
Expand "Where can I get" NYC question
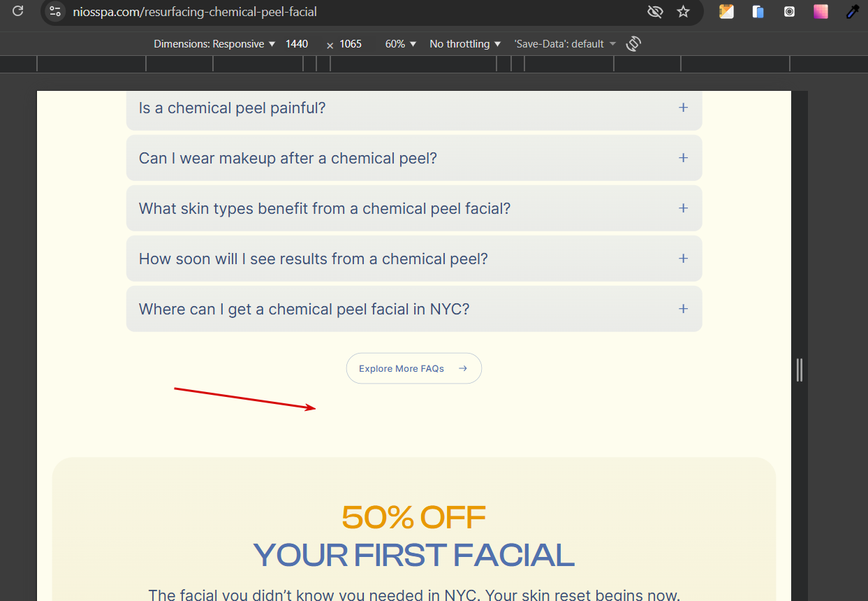[x=414, y=309]
